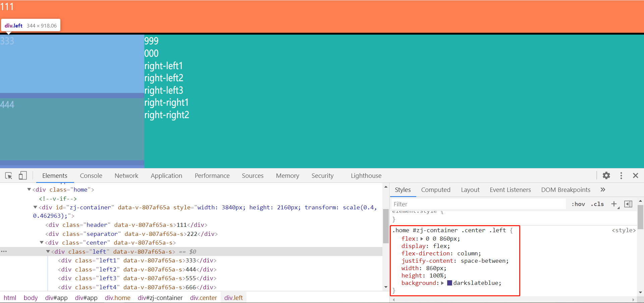The image size is (644, 303).
Task: Select the div.home breadcrumb
Action: (x=117, y=298)
